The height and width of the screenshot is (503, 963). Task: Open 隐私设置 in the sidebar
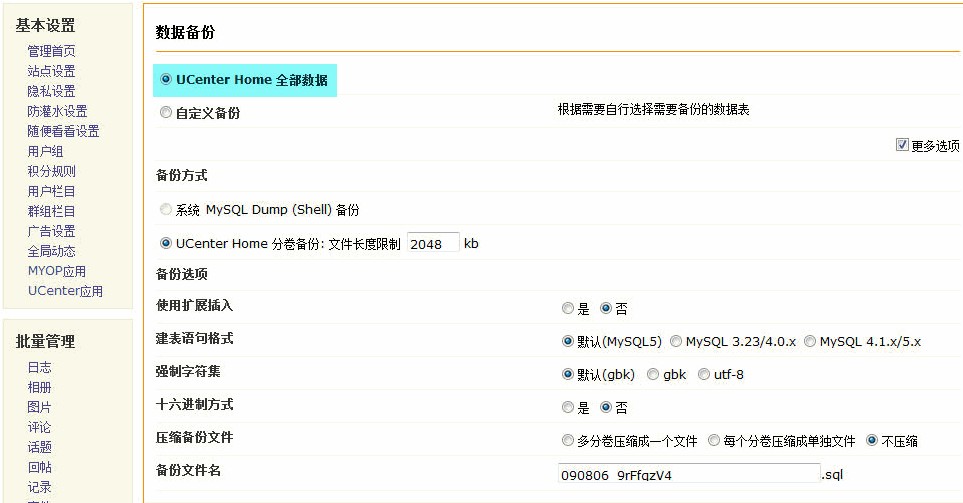[52, 92]
